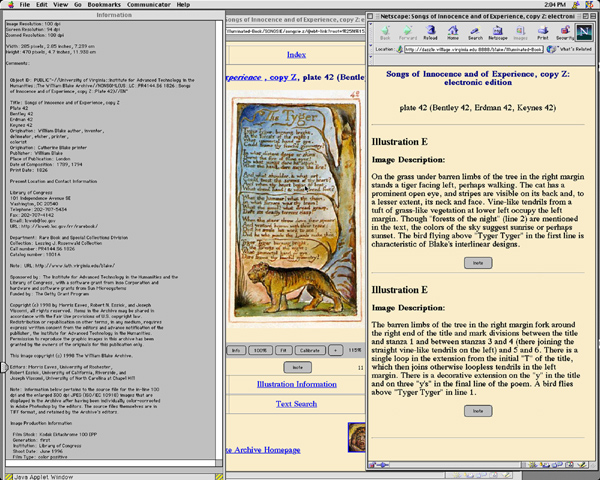
Task: Collapse the location toolbar using its triangle
Action: click(370, 46)
